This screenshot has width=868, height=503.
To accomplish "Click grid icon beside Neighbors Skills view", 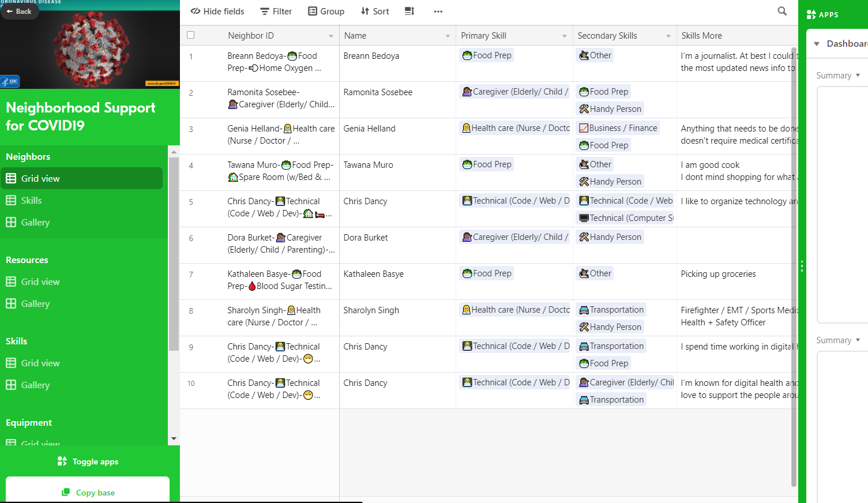I will coord(11,200).
